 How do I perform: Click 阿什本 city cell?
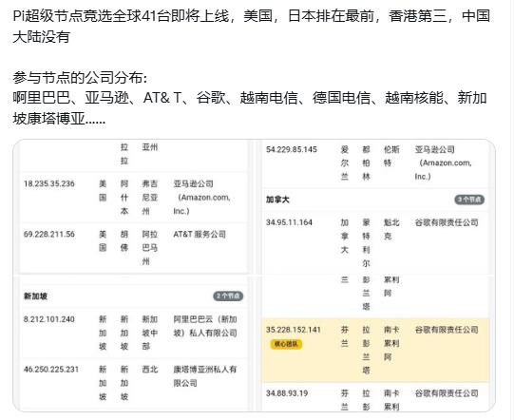(x=124, y=197)
